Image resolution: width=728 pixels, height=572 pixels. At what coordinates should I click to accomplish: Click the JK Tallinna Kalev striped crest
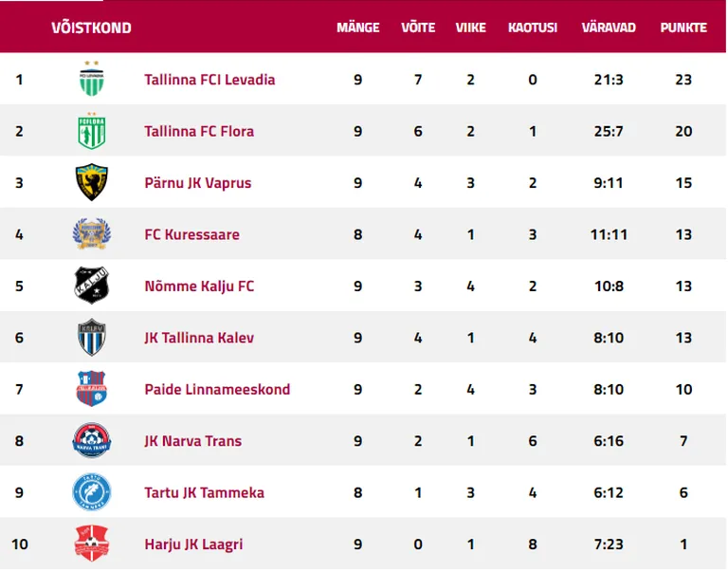[91, 337]
